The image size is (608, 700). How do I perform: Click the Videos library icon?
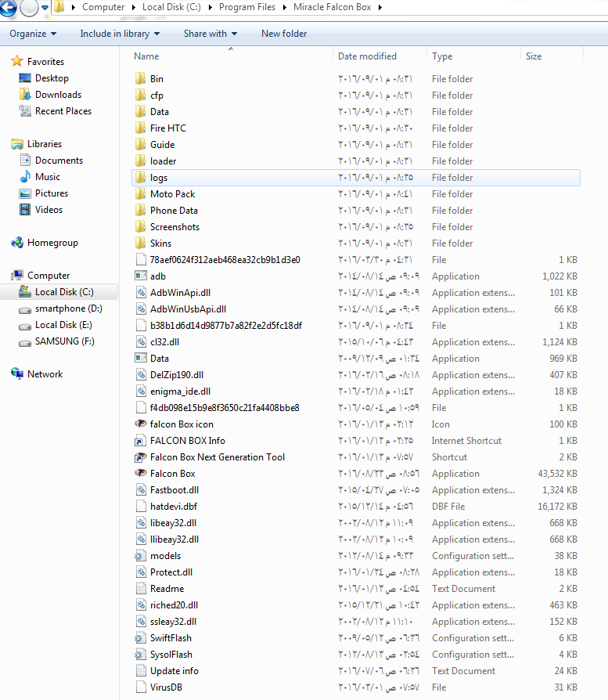tap(25, 209)
